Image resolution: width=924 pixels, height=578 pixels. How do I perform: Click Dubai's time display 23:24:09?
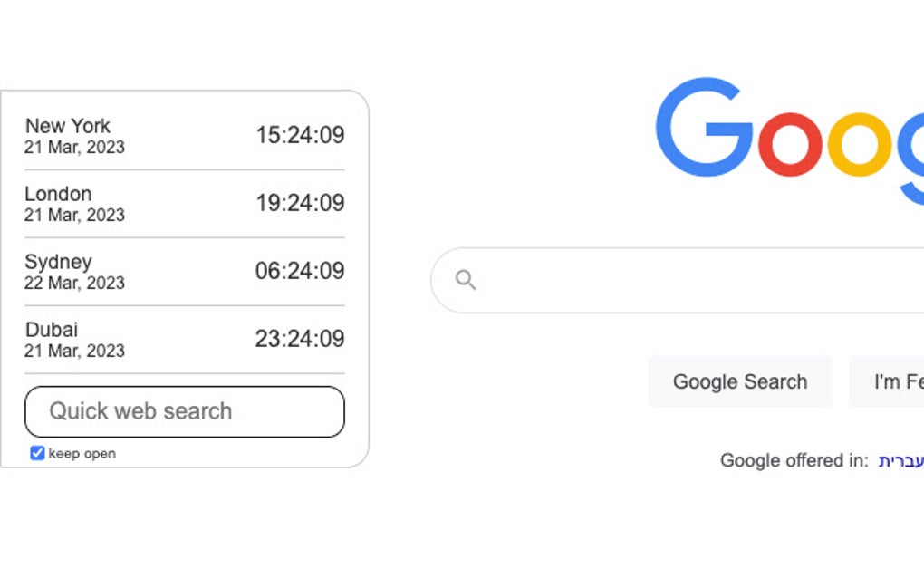[x=299, y=339]
